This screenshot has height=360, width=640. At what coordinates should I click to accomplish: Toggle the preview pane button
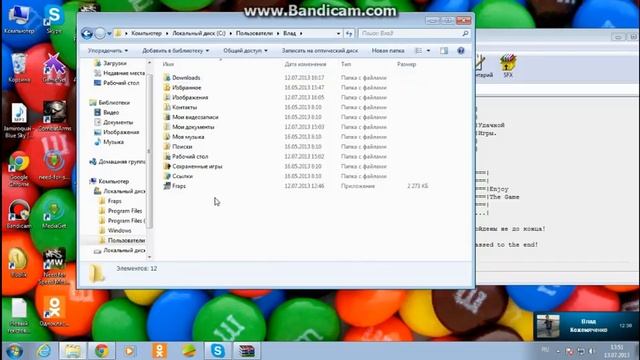tap(444, 51)
